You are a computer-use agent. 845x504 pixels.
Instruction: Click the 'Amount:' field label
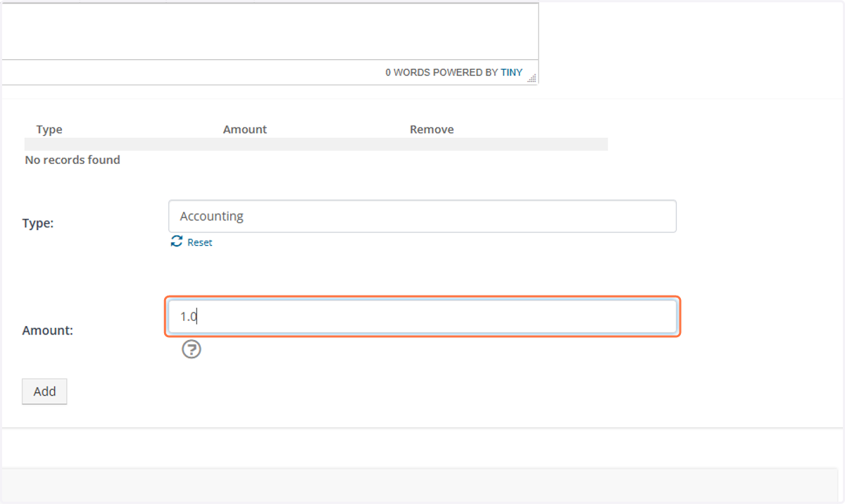(x=48, y=330)
